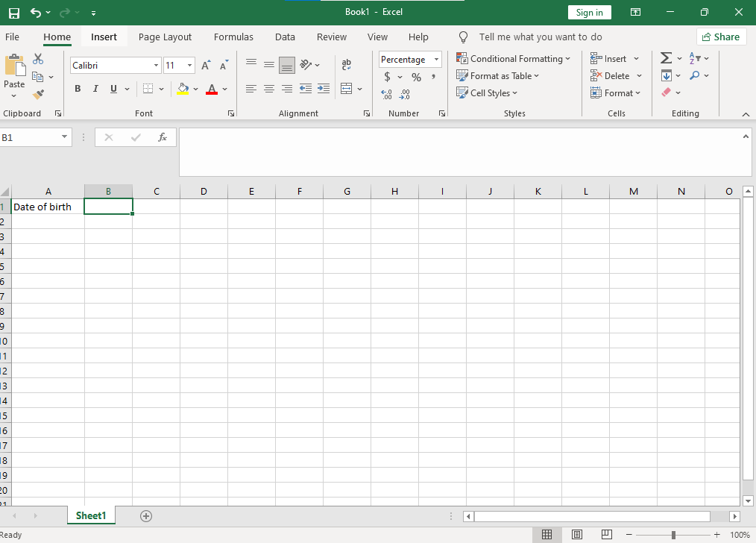This screenshot has height=543, width=756.
Task: Switch to the Insert ribbon tab
Action: 104,37
